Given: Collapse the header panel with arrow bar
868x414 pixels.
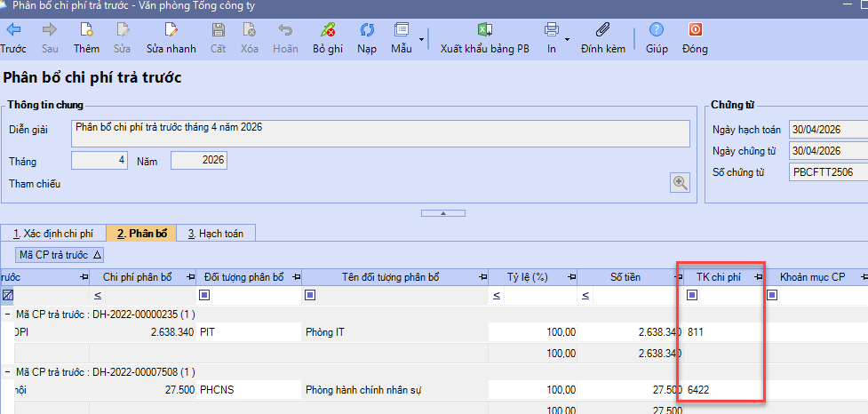Looking at the screenshot, I should click(x=433, y=213).
